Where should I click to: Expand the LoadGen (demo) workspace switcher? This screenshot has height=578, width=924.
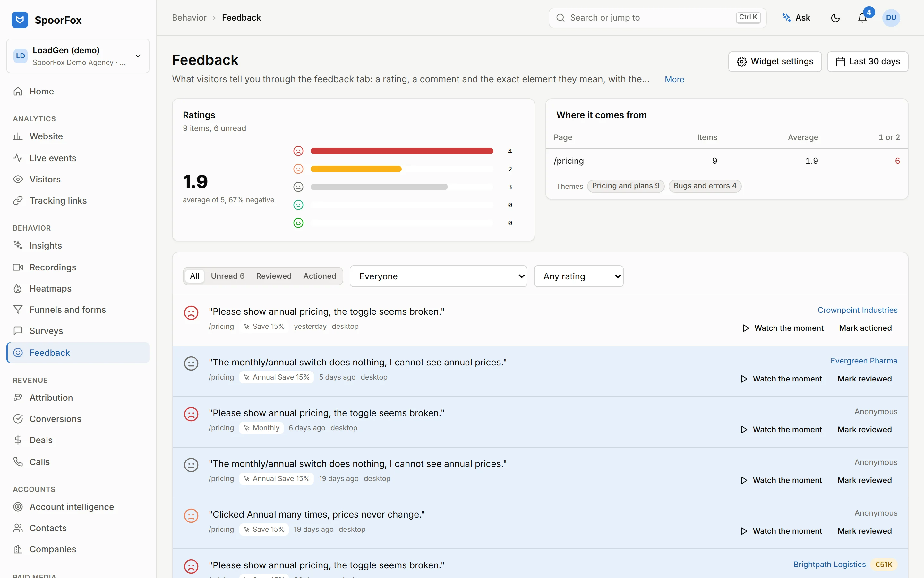(x=78, y=56)
